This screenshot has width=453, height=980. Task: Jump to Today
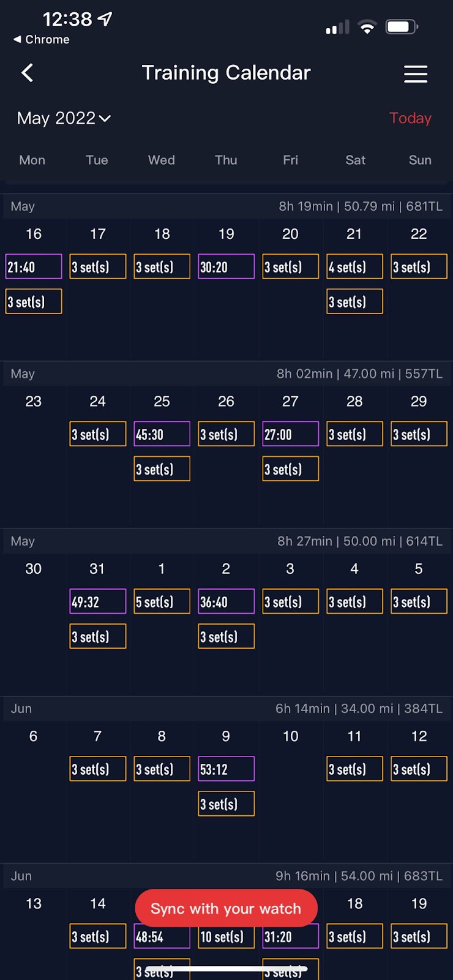(410, 118)
